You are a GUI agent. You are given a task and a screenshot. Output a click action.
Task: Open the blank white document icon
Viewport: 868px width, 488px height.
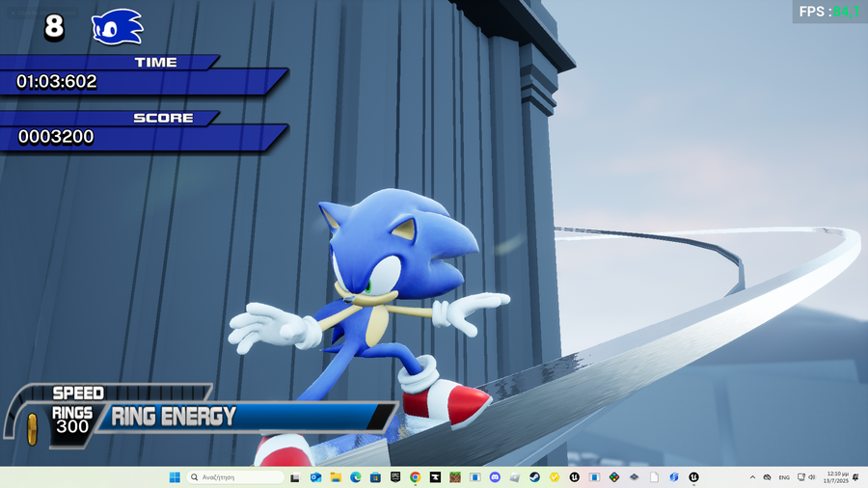[654, 477]
